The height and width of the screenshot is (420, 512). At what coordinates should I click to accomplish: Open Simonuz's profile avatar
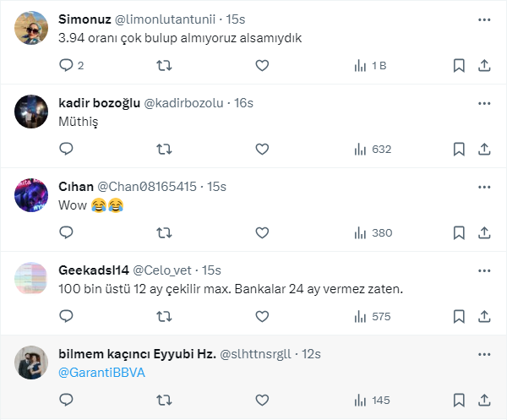coord(32,30)
